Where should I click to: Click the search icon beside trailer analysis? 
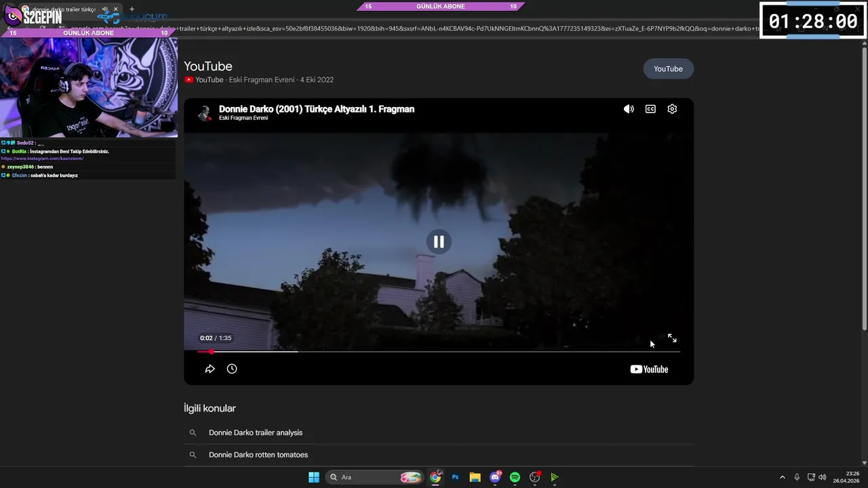[x=193, y=432]
